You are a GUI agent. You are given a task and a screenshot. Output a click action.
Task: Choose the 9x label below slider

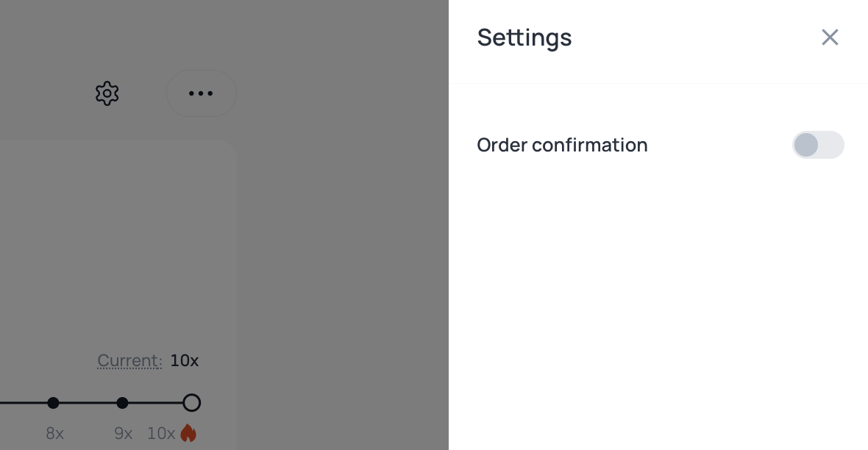click(124, 433)
